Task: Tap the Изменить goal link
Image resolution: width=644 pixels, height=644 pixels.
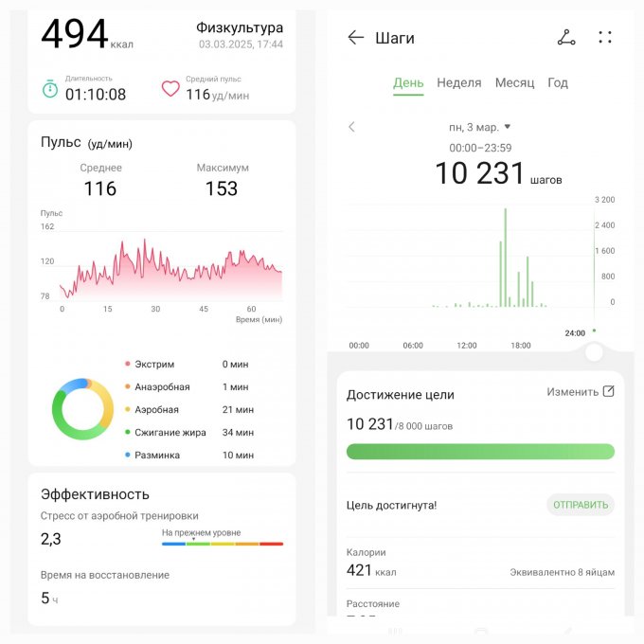Action: tap(572, 391)
